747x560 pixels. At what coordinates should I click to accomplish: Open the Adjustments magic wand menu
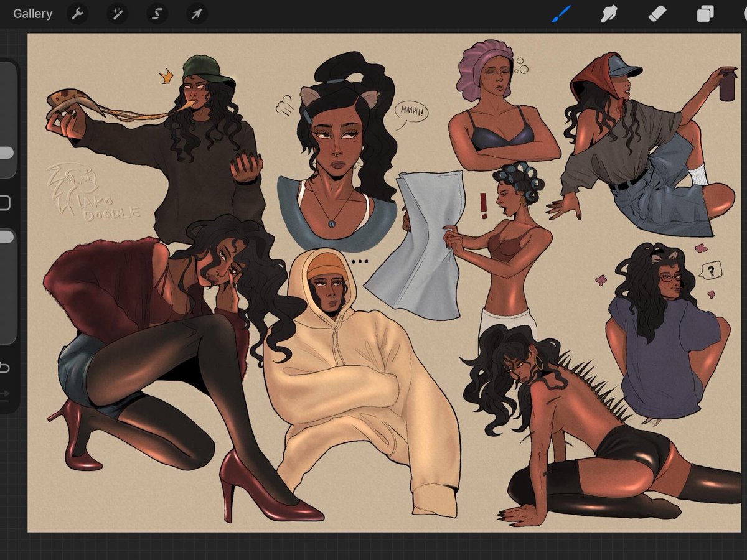(x=117, y=14)
